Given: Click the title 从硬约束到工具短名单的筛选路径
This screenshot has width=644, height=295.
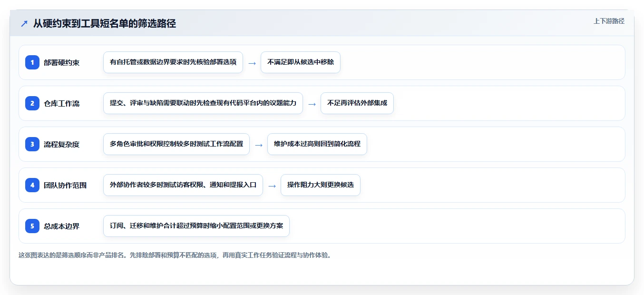Looking at the screenshot, I should pos(105,23).
